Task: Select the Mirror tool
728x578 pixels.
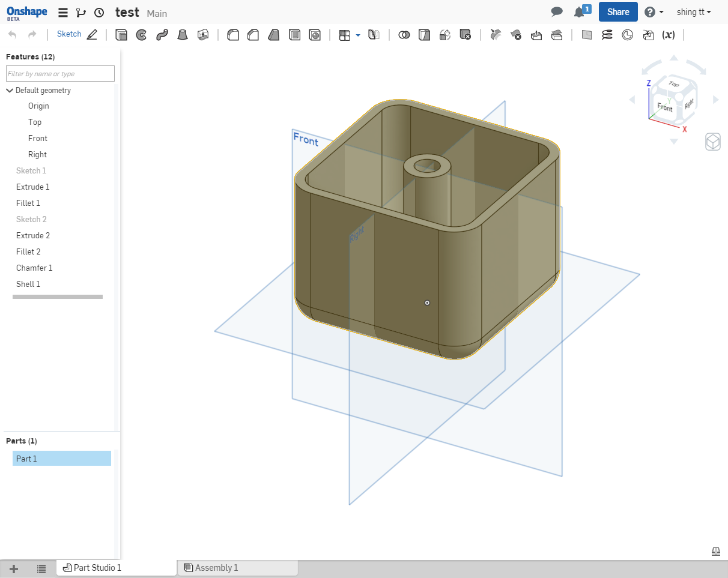Action: point(374,35)
